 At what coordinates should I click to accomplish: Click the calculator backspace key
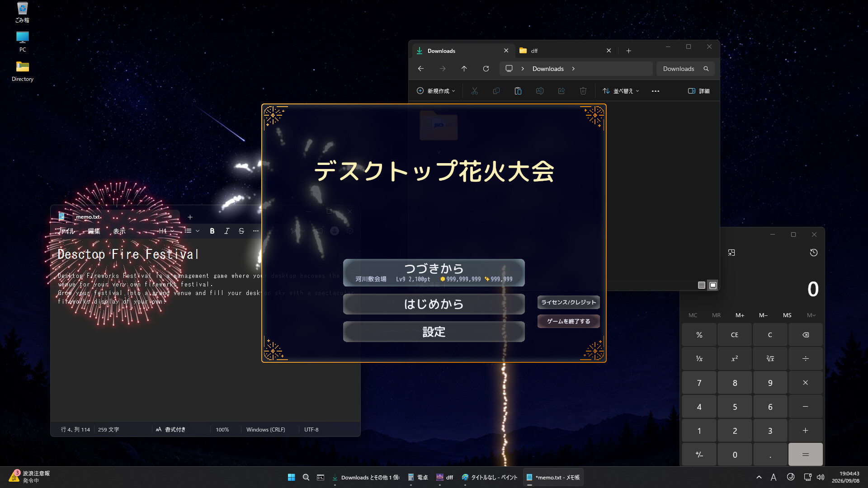coord(805,335)
